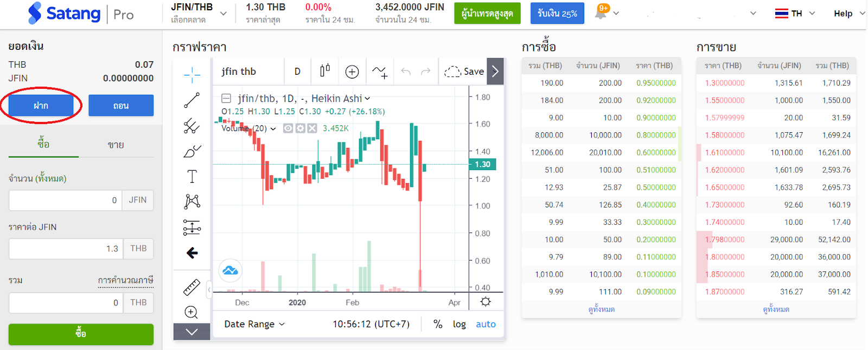Viewport: 868px width, 350px height.
Task: Remove the Volume indicator with X
Action: tap(312, 128)
